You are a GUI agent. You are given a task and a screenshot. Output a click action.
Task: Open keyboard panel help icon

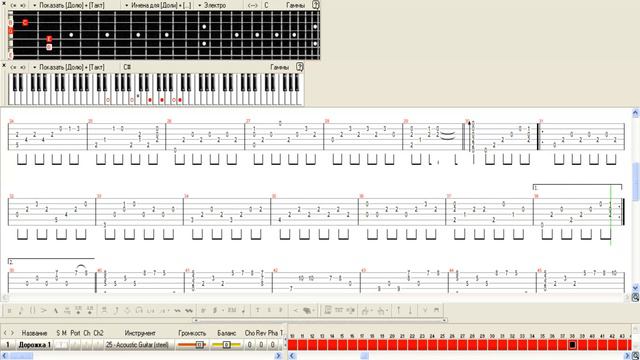click(300, 67)
